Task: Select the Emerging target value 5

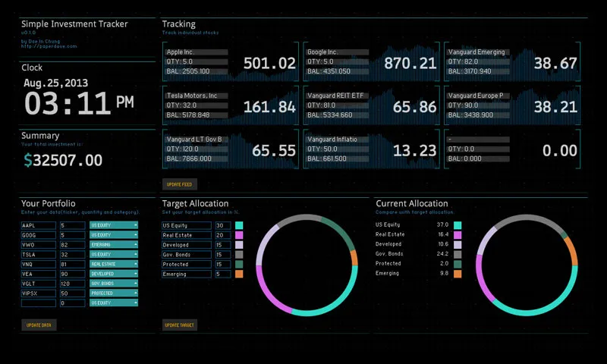Action: click(223, 274)
